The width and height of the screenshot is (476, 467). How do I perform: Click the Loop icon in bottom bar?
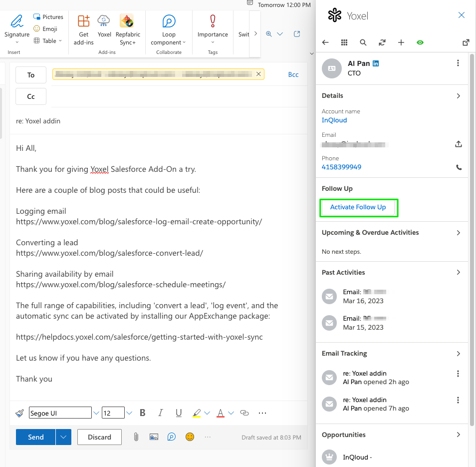[172, 437]
